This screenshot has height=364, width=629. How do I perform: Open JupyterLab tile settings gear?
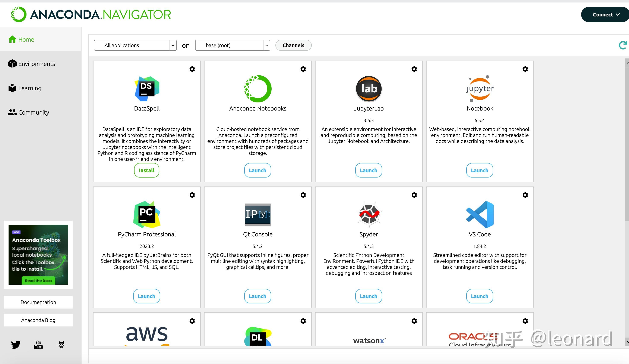coord(414,69)
